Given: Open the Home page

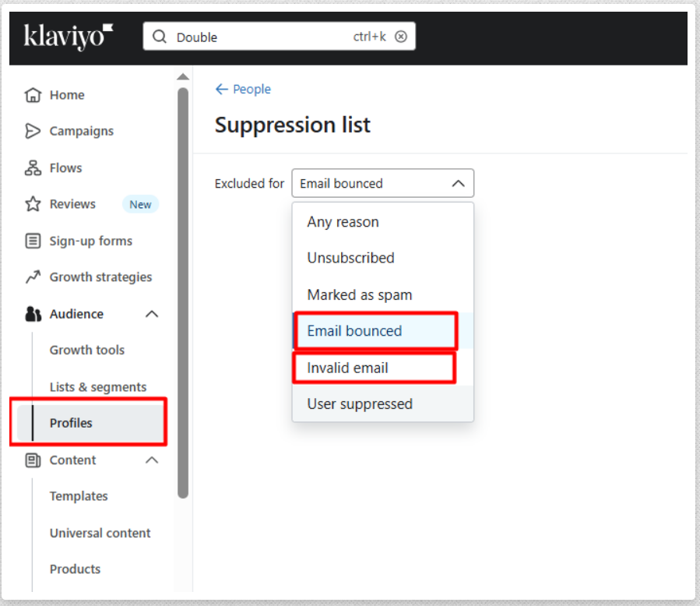Looking at the screenshot, I should 67,95.
